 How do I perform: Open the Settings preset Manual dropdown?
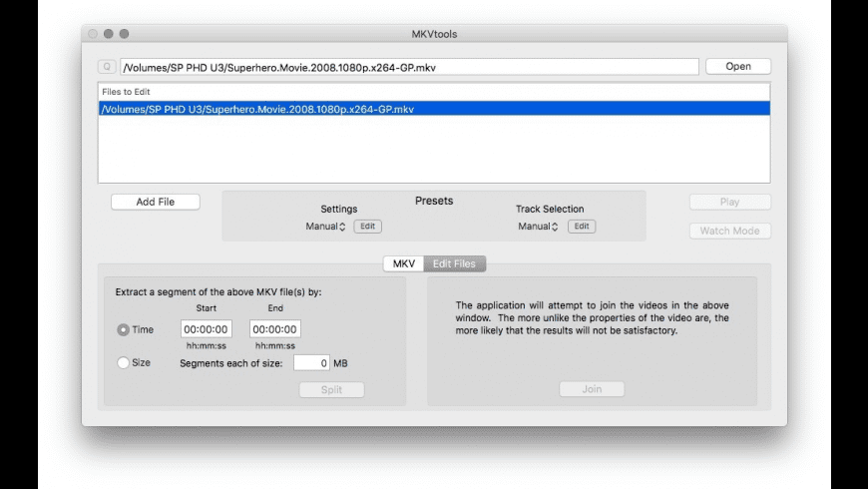coord(325,226)
